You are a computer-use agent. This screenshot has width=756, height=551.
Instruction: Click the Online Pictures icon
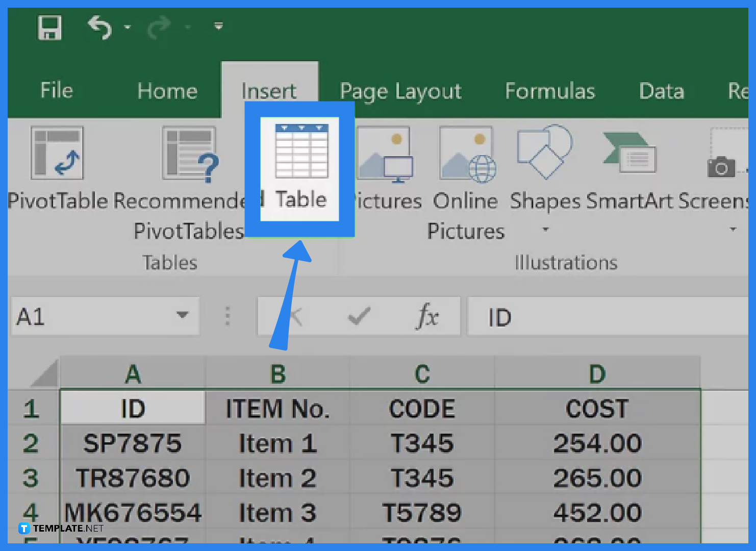coord(465,153)
